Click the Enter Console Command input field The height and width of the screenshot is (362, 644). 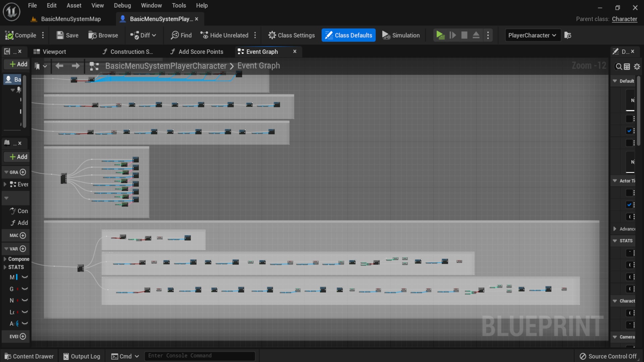point(200,356)
